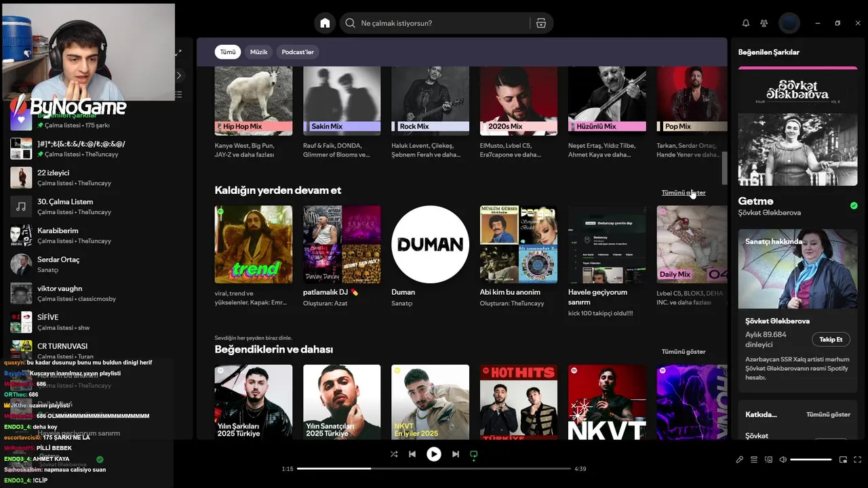Click Tümünü göster for Kaldığın yerden devam et
This screenshot has width=868, height=488.
click(x=684, y=192)
